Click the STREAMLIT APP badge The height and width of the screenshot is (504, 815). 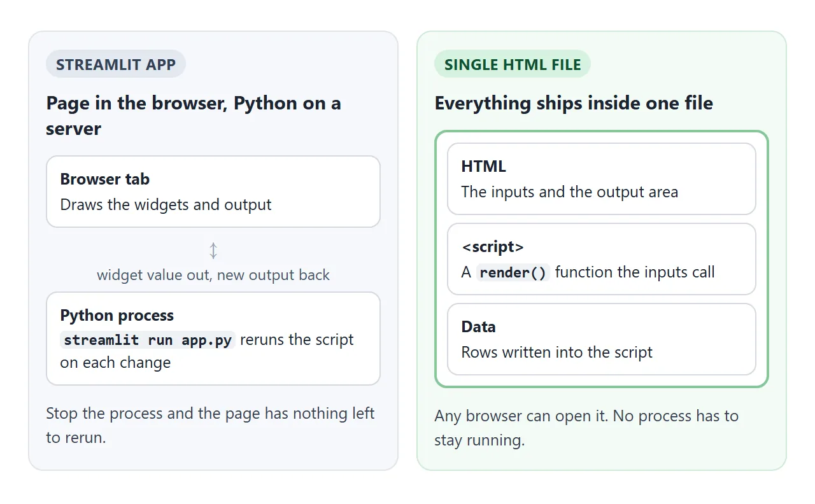[115, 64]
